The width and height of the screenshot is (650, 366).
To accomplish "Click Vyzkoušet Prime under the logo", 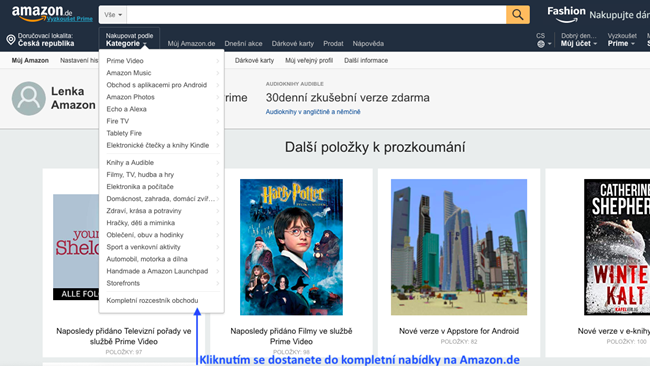I will click(x=70, y=19).
